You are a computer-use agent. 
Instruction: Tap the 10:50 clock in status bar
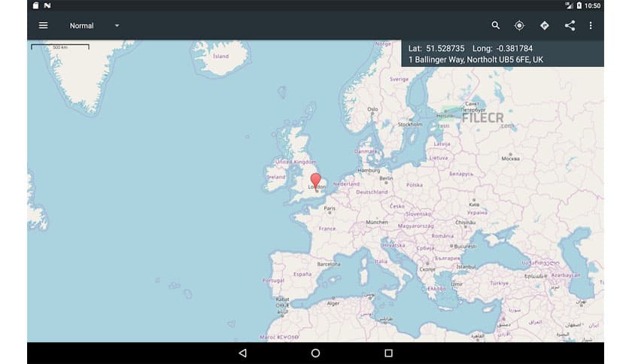[x=592, y=5]
